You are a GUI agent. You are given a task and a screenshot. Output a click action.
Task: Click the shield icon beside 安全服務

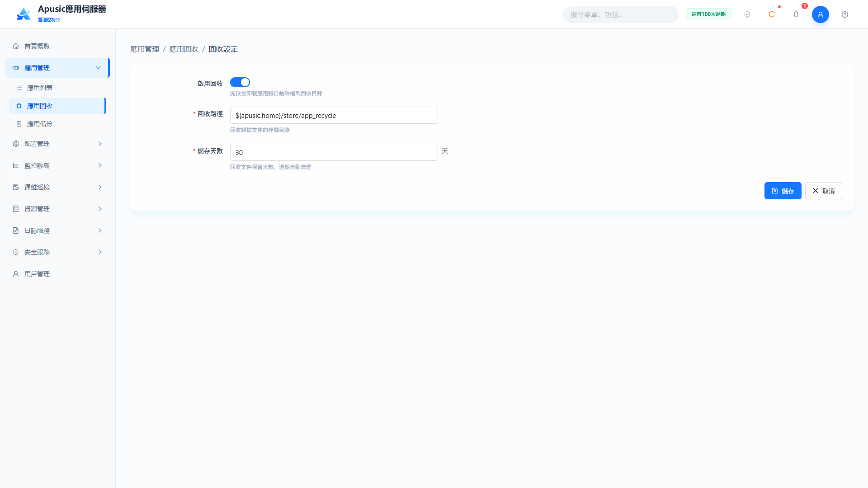tap(16, 252)
